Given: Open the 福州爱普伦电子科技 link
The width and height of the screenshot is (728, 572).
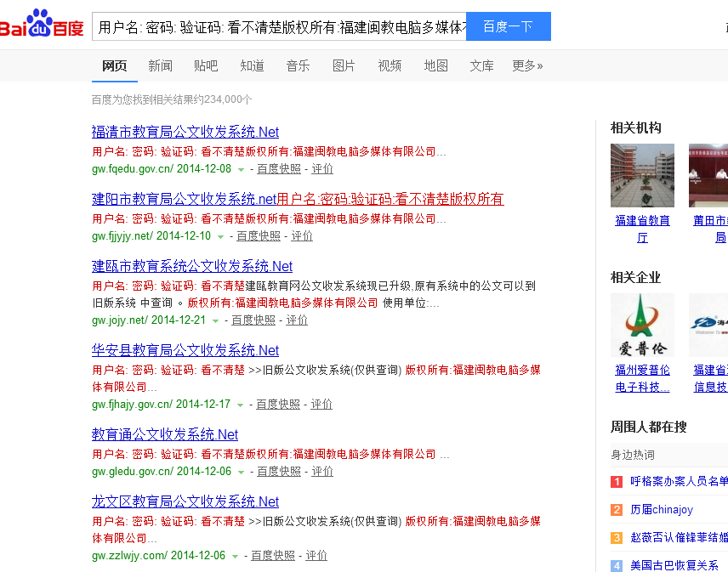Looking at the screenshot, I should (x=642, y=378).
